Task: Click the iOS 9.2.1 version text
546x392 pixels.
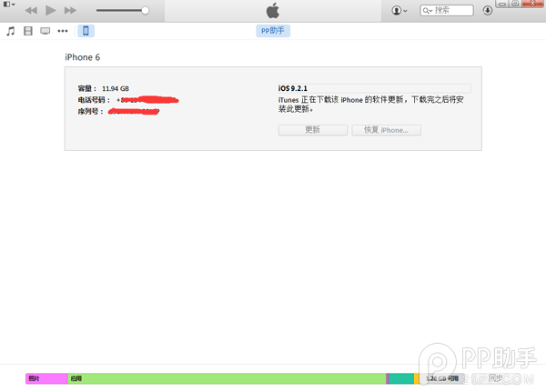Action: pos(292,88)
